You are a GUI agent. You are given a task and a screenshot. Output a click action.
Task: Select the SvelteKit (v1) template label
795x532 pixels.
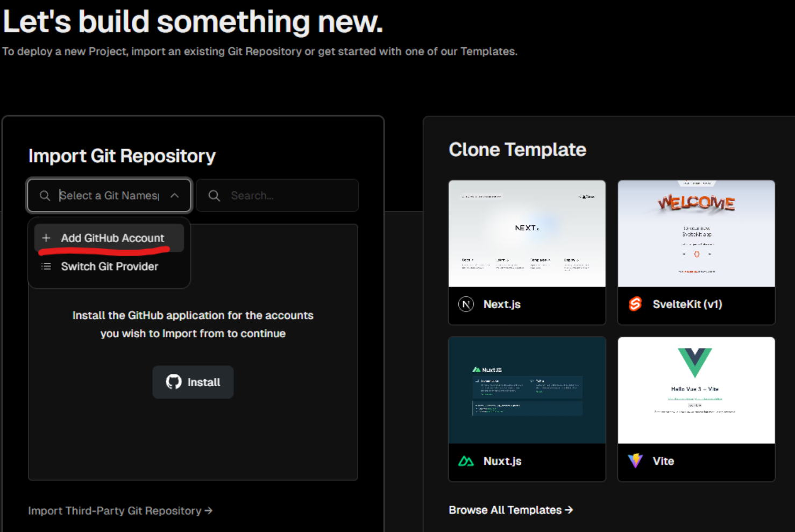[x=687, y=304]
